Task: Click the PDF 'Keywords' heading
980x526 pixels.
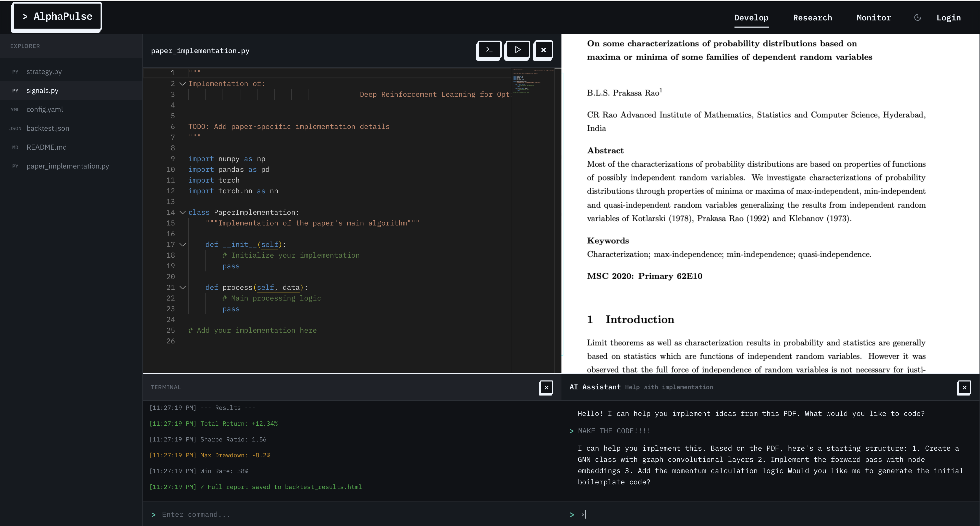Action: tap(608, 241)
